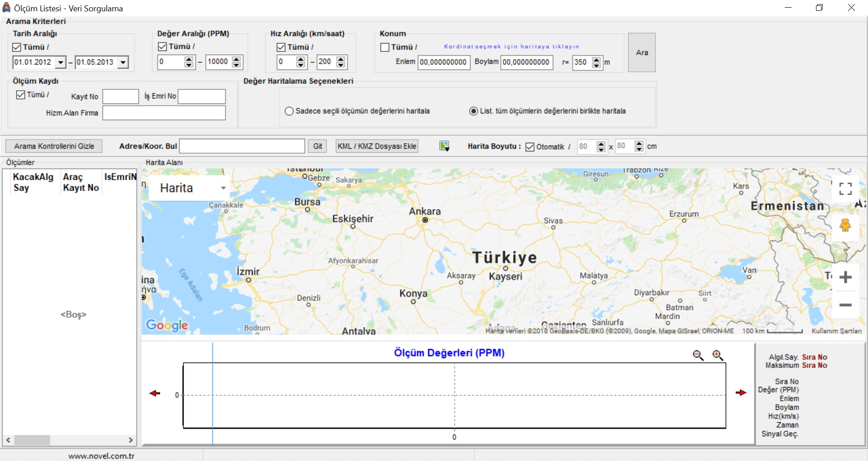This screenshot has height=461, width=868.
Task: Click the Araç Kayıt No column header
Action: pos(81,182)
